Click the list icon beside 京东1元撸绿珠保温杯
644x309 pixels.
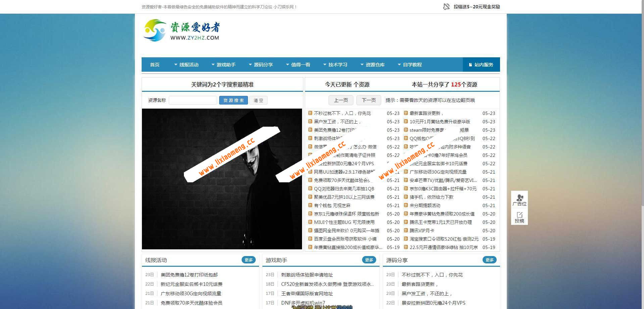point(310,213)
